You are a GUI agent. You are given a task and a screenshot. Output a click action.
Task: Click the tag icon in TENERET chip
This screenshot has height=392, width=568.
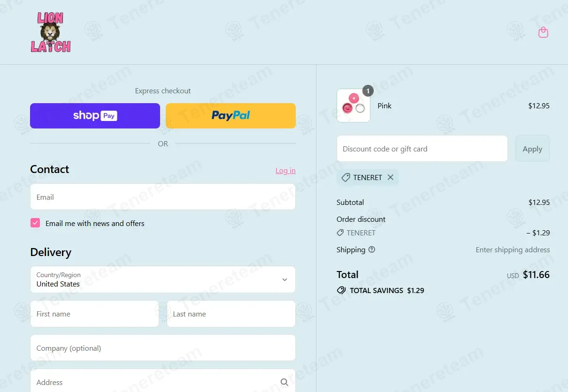345,177
